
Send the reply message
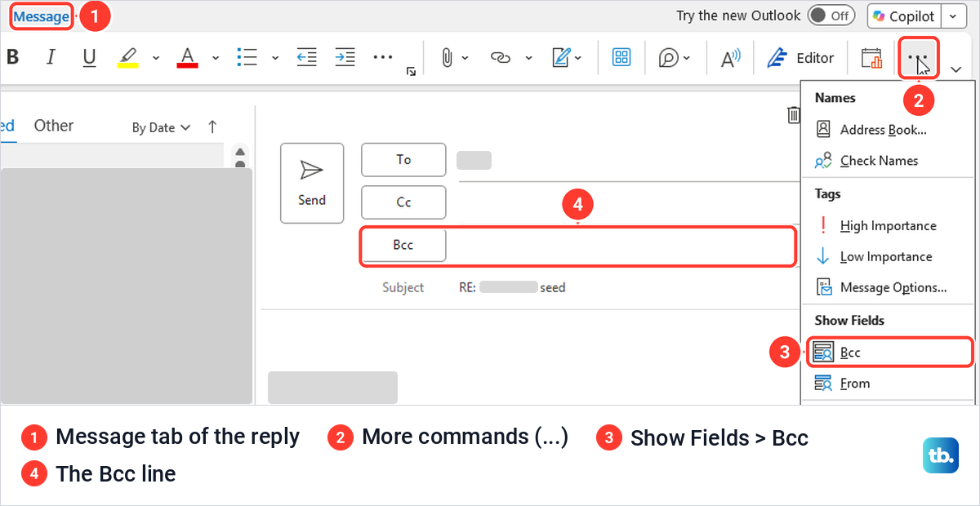(x=311, y=183)
